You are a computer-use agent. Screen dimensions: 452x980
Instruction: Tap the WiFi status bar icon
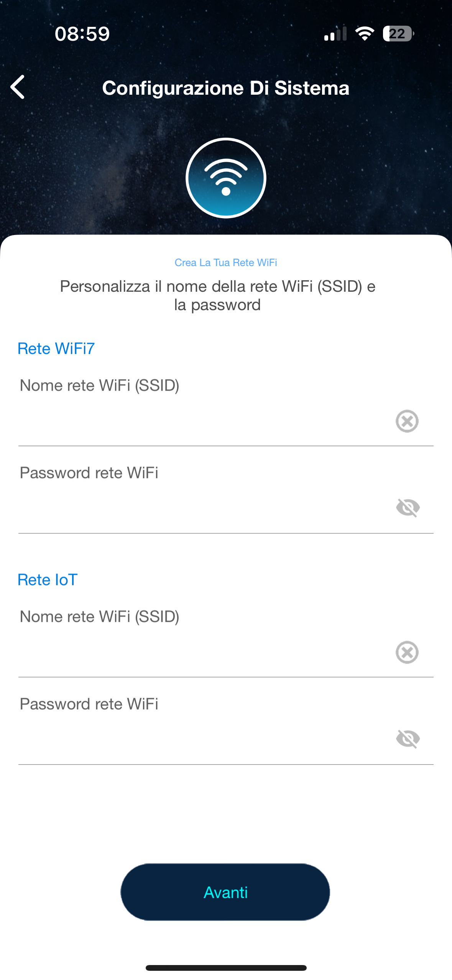coord(365,34)
